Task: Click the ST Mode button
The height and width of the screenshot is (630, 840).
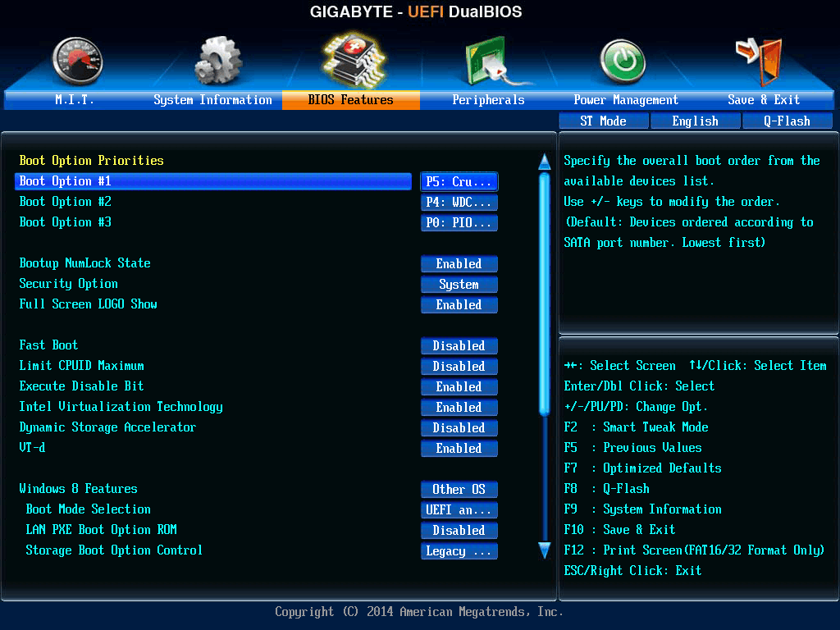Action: click(603, 121)
